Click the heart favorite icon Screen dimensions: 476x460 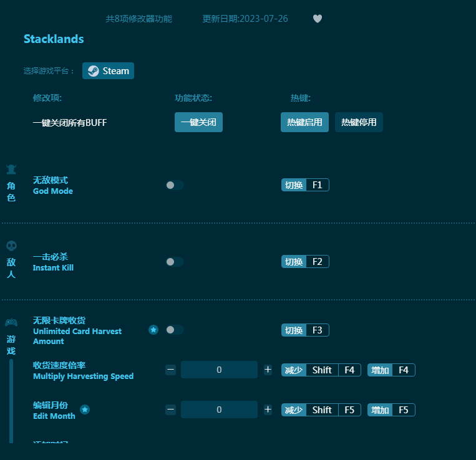(x=318, y=19)
